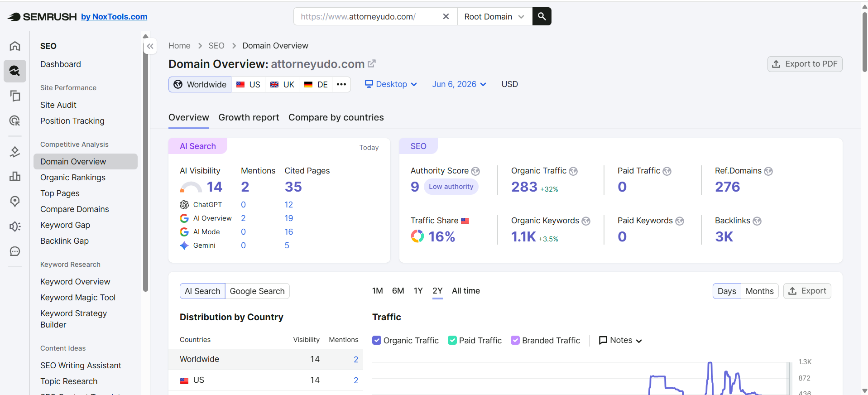The height and width of the screenshot is (395, 868).
Task: Click info icon next to Paid Keywords
Action: click(680, 221)
